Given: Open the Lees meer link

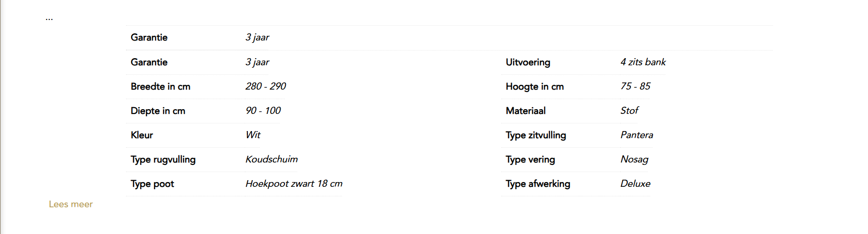Looking at the screenshot, I should [70, 204].
